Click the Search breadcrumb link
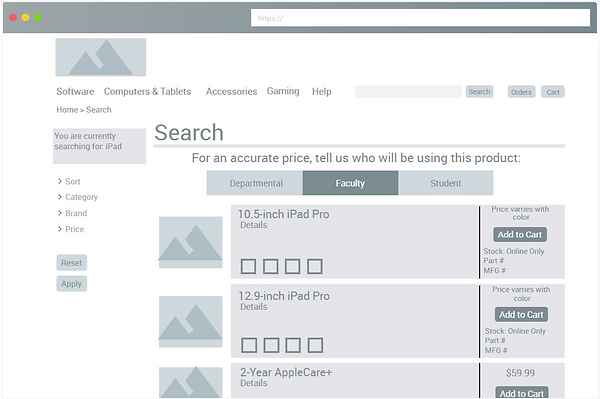This screenshot has width=600, height=399. click(99, 110)
